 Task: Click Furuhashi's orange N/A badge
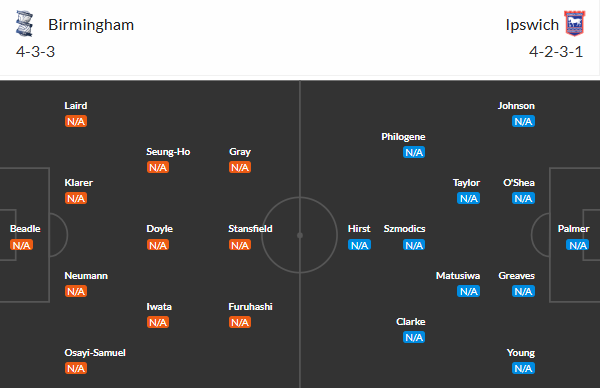pos(240,323)
